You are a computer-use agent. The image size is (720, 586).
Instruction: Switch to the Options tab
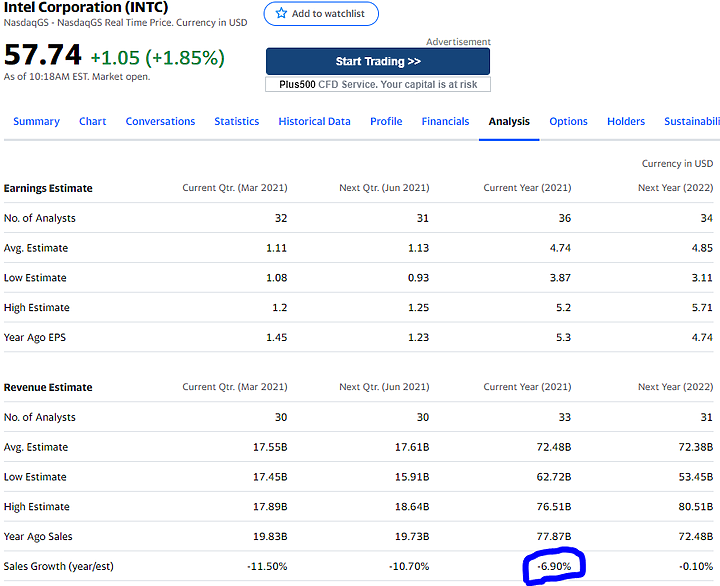[x=568, y=121]
